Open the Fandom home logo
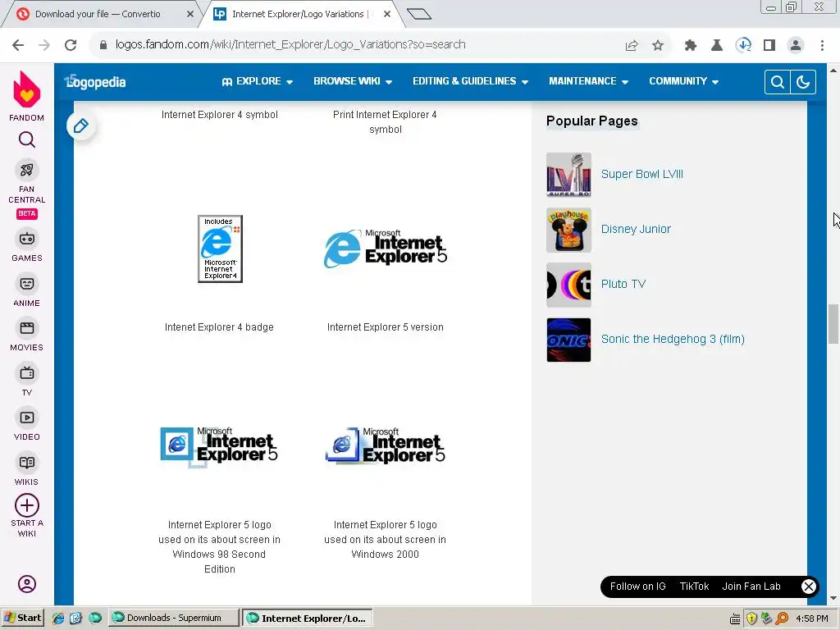Image resolution: width=840 pixels, height=630 pixels. coord(27,97)
